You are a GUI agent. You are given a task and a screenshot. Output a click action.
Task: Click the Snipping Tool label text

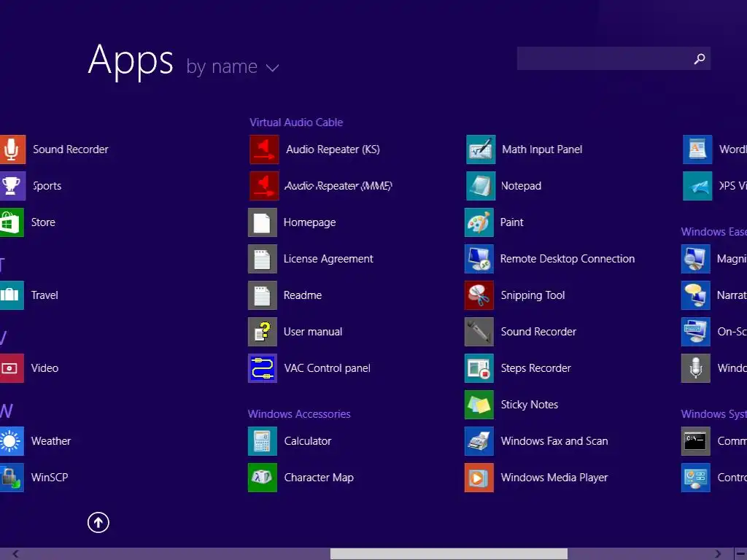533,295
